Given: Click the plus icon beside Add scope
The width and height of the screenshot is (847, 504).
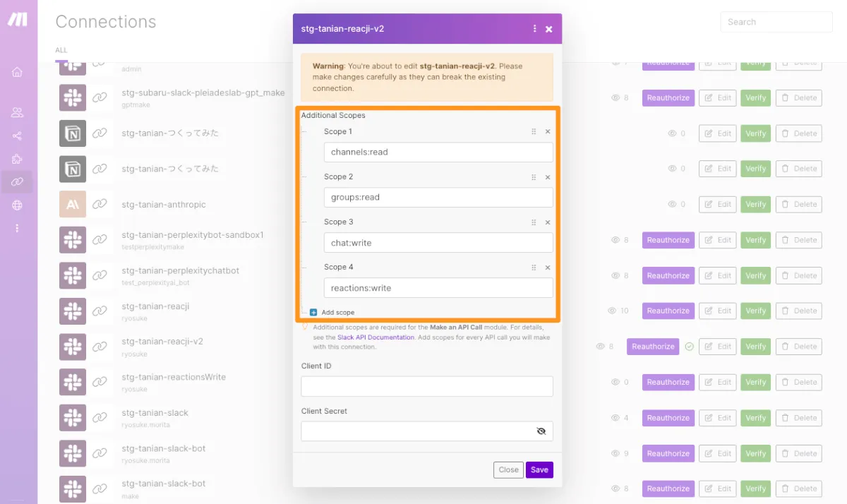Looking at the screenshot, I should (x=313, y=312).
